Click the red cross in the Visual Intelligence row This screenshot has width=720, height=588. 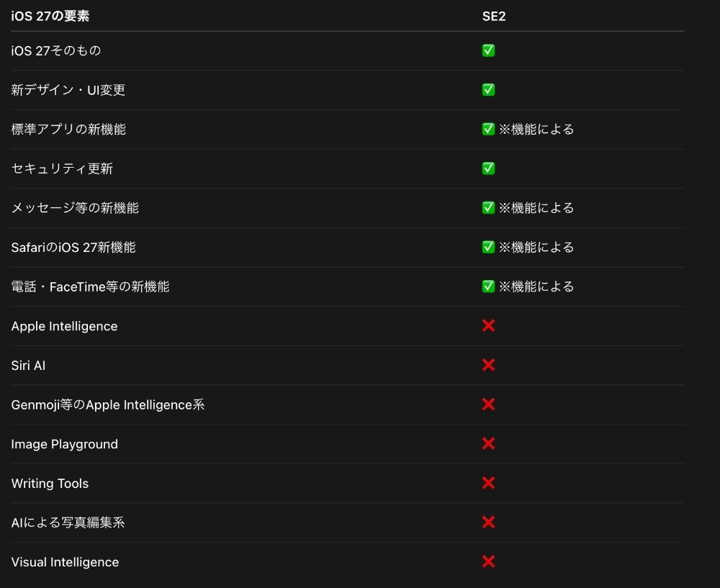coord(488,562)
